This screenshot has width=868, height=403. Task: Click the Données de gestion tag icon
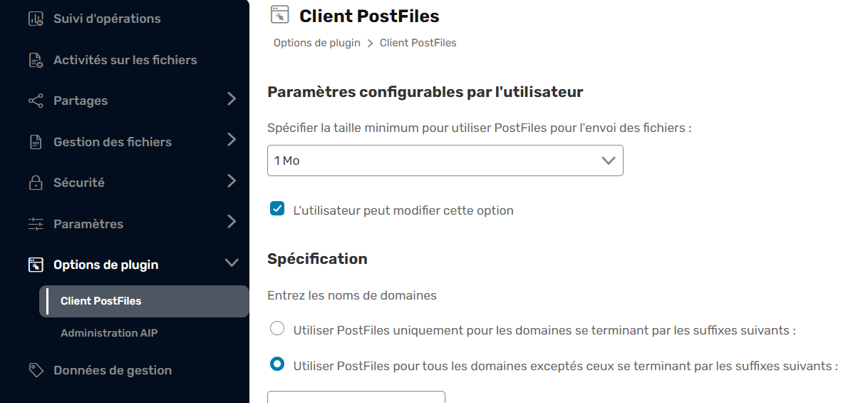(x=36, y=370)
